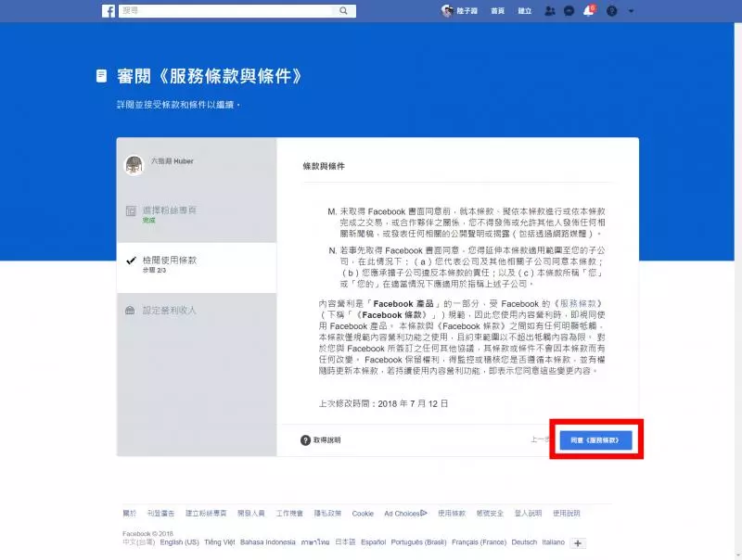Switch language to Português (Brasil)
Screen dimensions: 742x560
419,542
